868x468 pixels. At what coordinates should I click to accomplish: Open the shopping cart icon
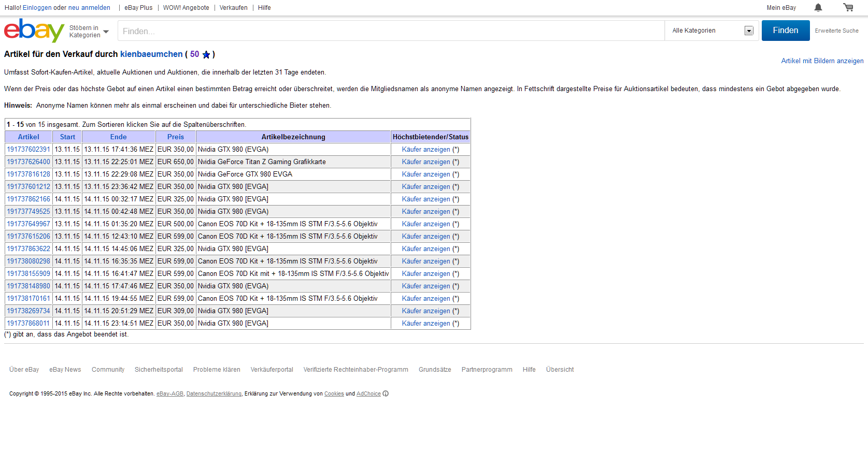point(848,7)
